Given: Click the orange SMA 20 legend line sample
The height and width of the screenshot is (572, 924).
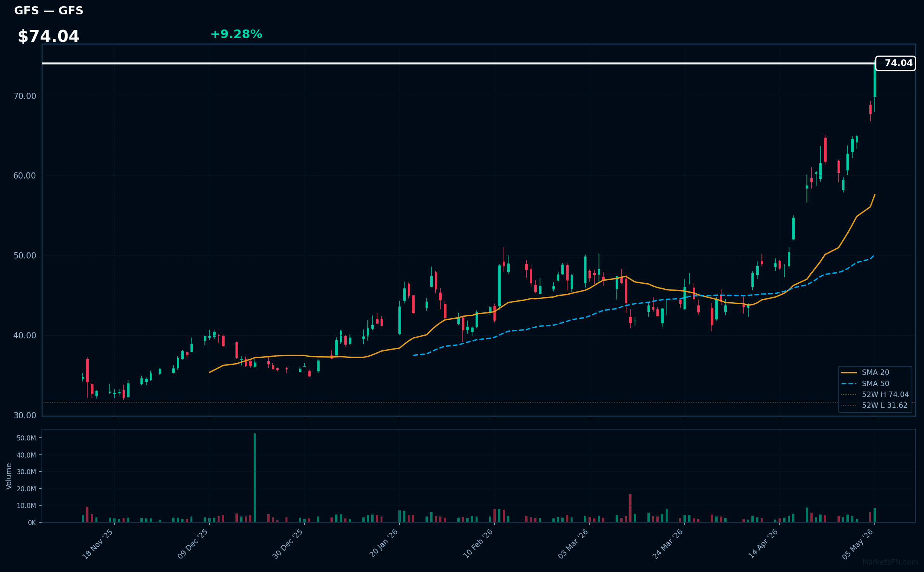Looking at the screenshot, I should [849, 373].
